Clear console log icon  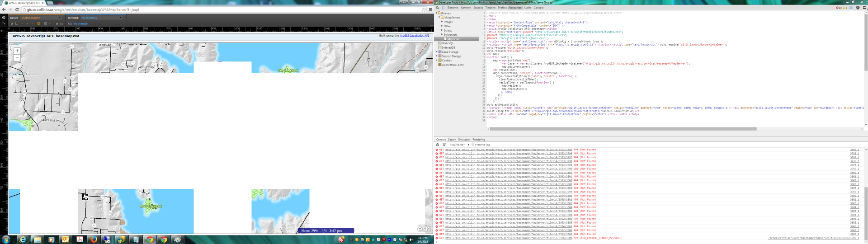click(438, 145)
